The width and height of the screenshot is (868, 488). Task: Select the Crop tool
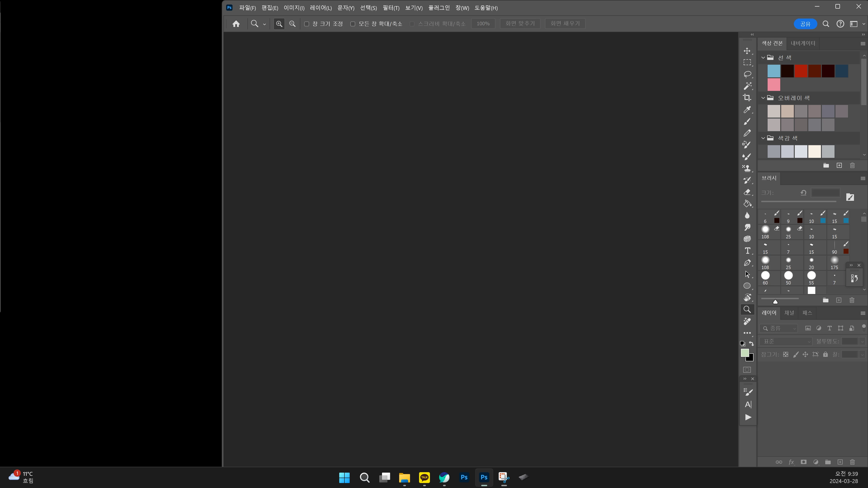747,98
